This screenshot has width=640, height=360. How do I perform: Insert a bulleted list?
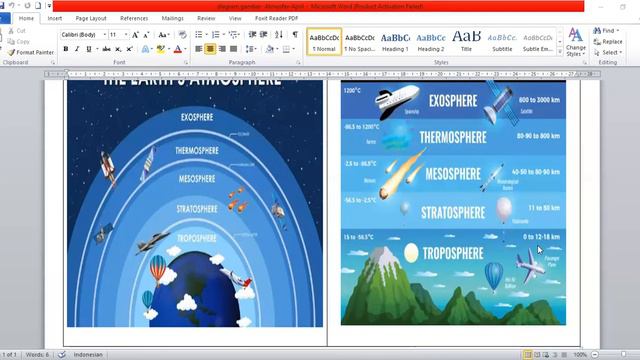199,35
